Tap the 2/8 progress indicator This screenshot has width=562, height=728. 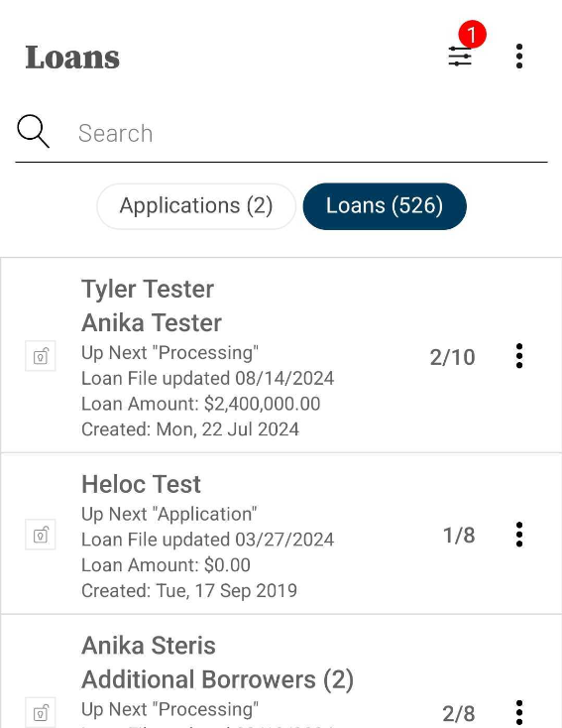[459, 713]
